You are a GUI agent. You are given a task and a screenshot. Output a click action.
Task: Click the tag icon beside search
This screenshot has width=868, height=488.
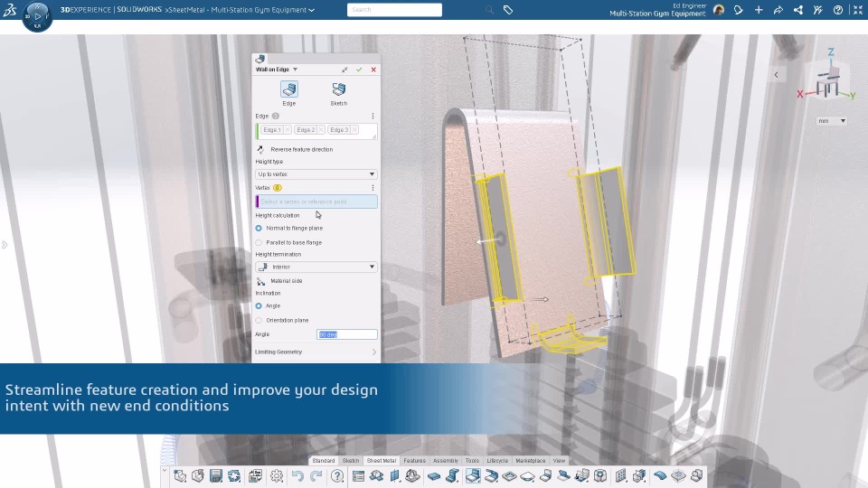click(507, 9)
